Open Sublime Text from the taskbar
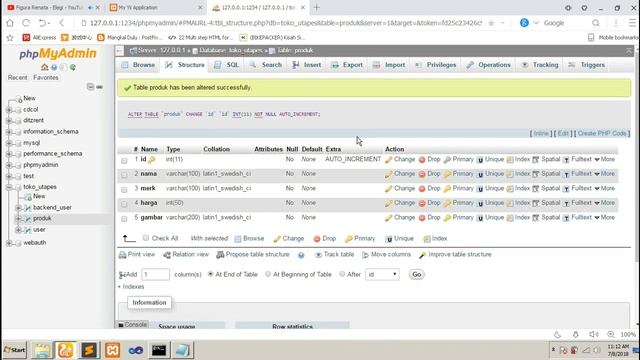The height and width of the screenshot is (360, 640). tap(89, 350)
